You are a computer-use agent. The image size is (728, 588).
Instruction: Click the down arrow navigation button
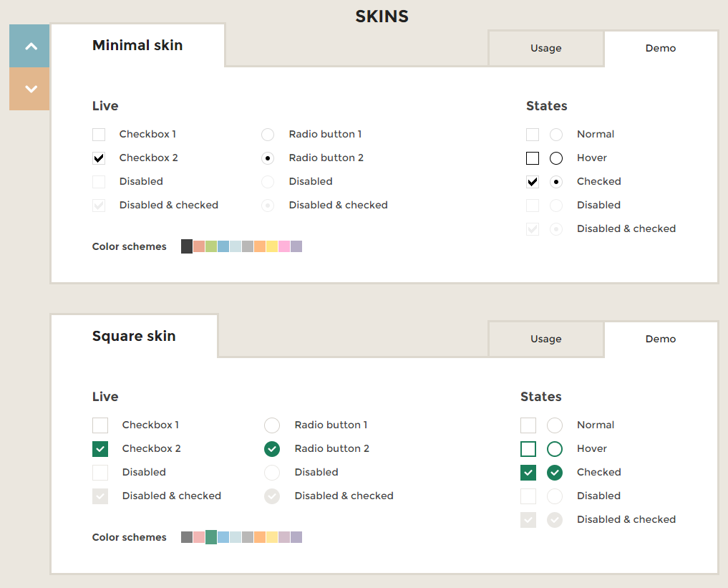point(29,89)
